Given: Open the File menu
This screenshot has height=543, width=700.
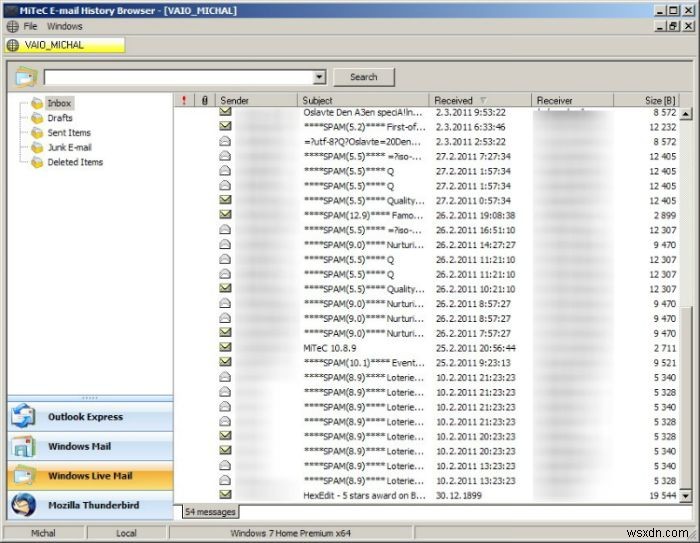Looking at the screenshot, I should point(30,26).
